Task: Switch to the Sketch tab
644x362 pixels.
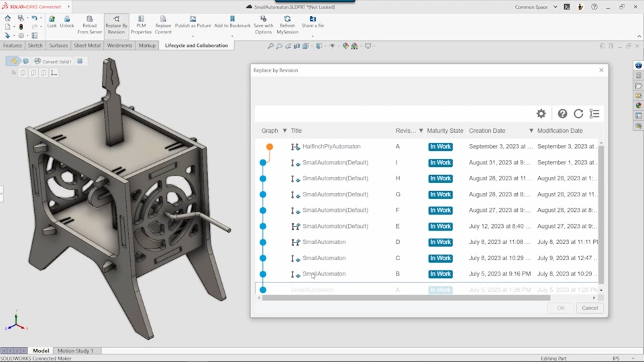Action: click(x=36, y=46)
